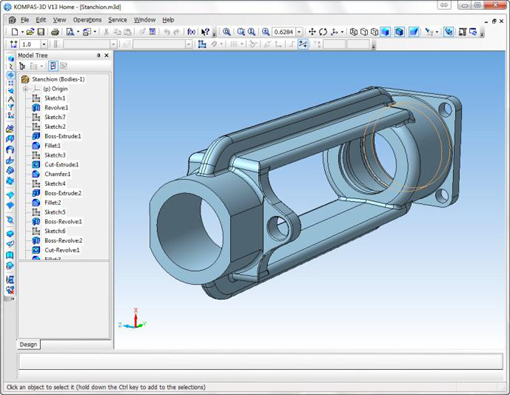Open the Variables fx icon
510x395 pixels.
[x=191, y=32]
